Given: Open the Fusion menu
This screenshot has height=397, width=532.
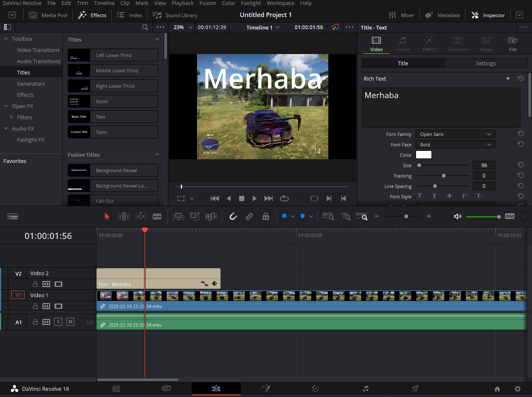Looking at the screenshot, I should coord(207,3).
